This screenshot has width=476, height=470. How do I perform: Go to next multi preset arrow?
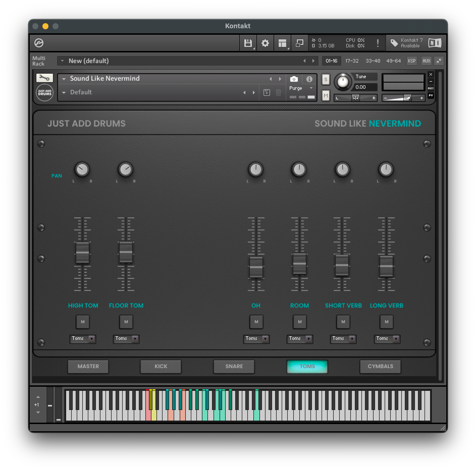313,61
